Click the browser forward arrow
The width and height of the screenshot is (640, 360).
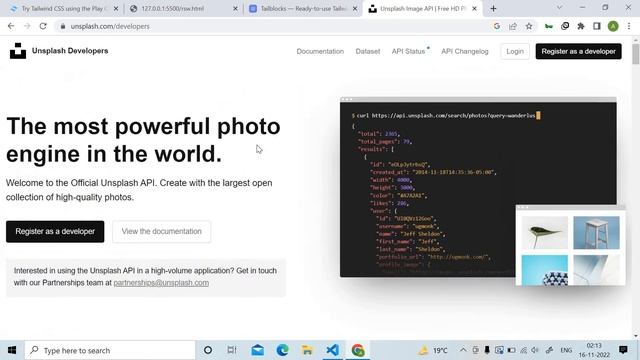[27, 26]
